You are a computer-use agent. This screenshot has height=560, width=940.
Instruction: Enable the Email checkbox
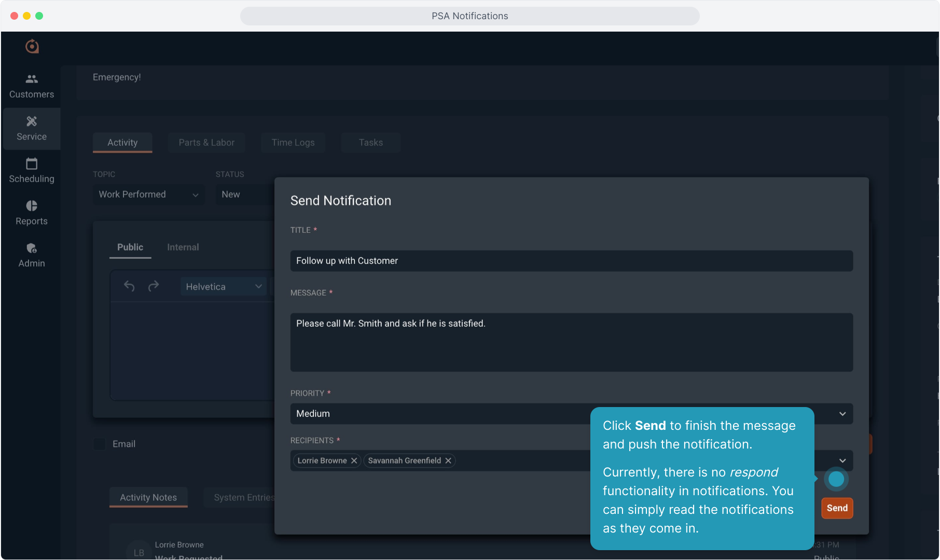click(100, 444)
